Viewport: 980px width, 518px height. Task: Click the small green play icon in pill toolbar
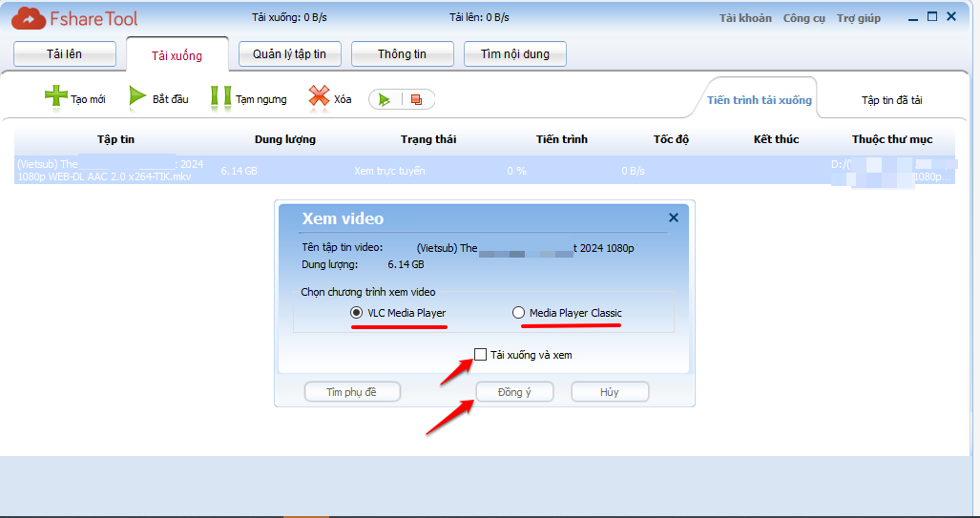(385, 99)
